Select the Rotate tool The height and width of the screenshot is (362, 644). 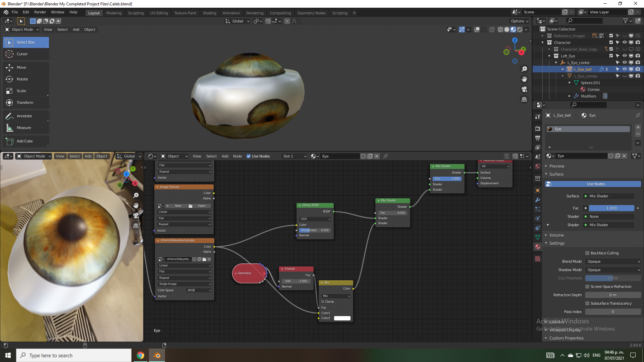(x=22, y=79)
